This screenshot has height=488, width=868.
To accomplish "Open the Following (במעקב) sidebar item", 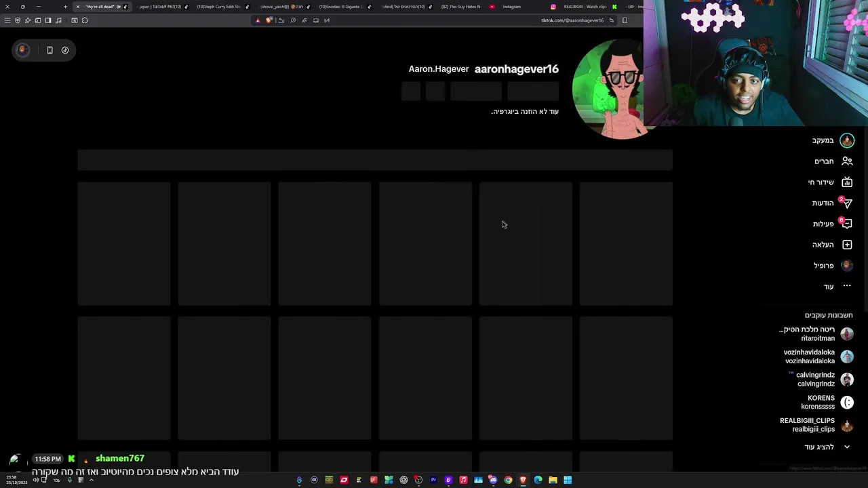I will point(832,140).
